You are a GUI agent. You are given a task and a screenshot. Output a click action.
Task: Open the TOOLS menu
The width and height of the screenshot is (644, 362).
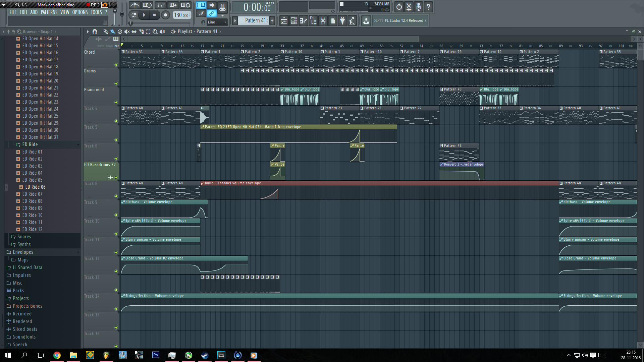96,12
